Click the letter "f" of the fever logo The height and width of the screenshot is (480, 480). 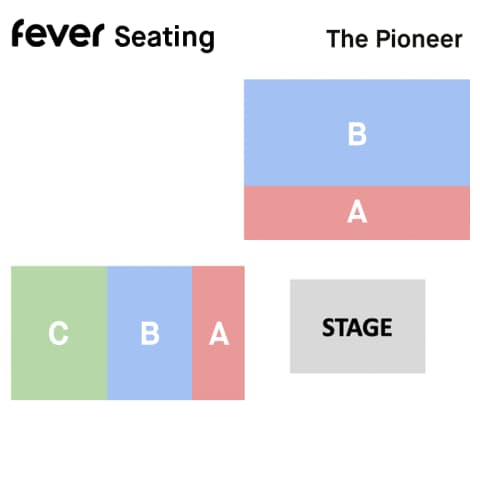point(19,33)
